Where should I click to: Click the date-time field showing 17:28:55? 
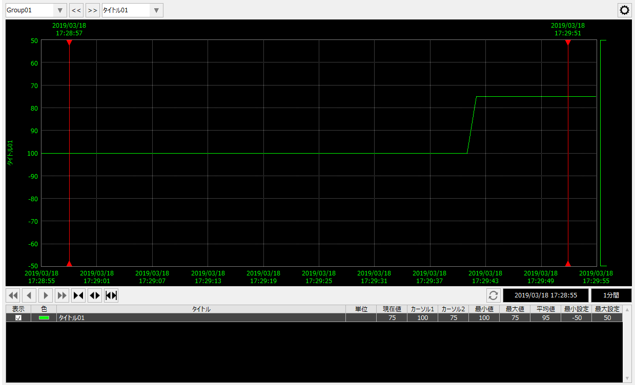[x=546, y=296]
